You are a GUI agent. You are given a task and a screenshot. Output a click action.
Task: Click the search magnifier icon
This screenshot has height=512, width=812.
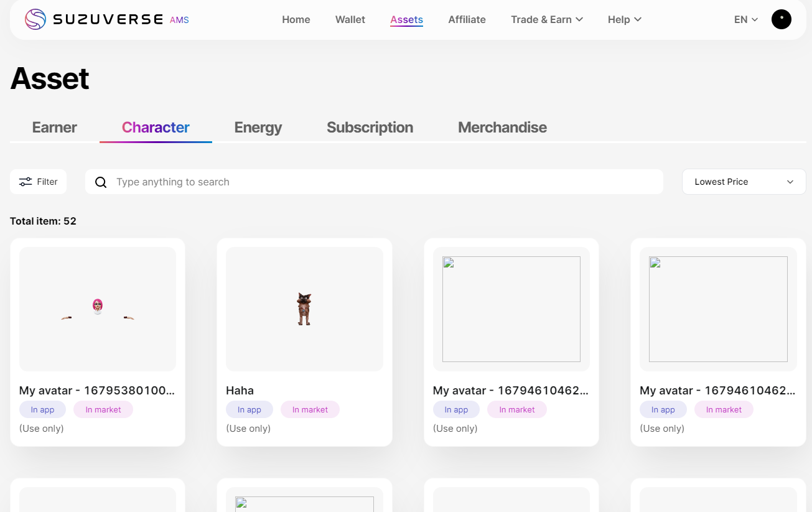coord(100,182)
